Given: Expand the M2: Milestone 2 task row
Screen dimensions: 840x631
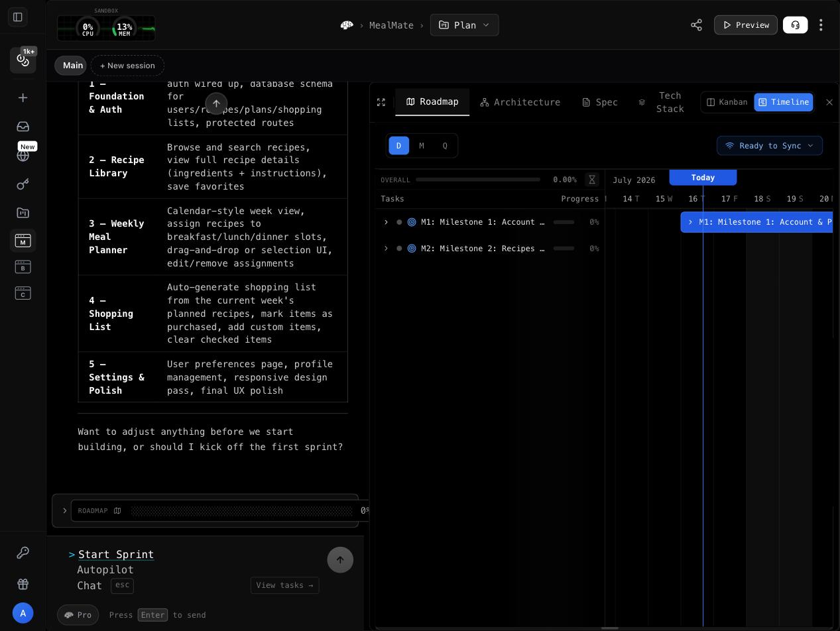Looking at the screenshot, I should pos(386,249).
